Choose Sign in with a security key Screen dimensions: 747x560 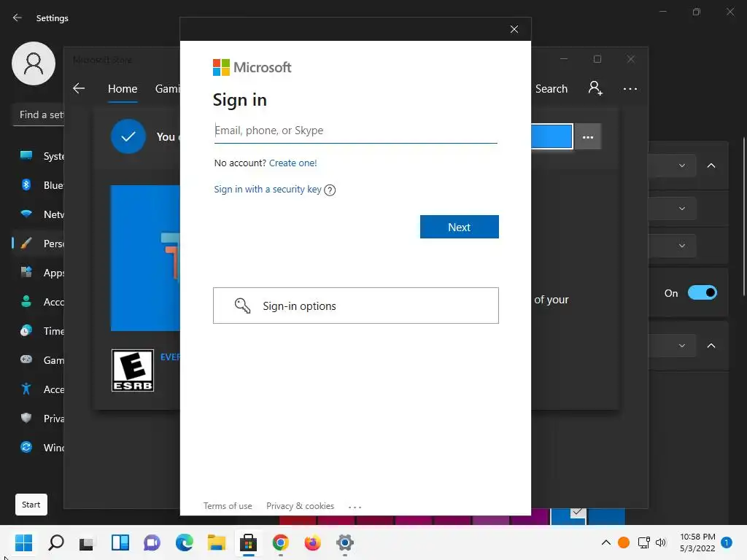point(267,189)
